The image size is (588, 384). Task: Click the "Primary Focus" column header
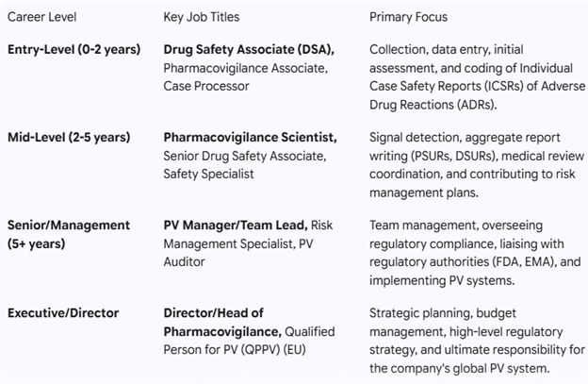coord(409,17)
